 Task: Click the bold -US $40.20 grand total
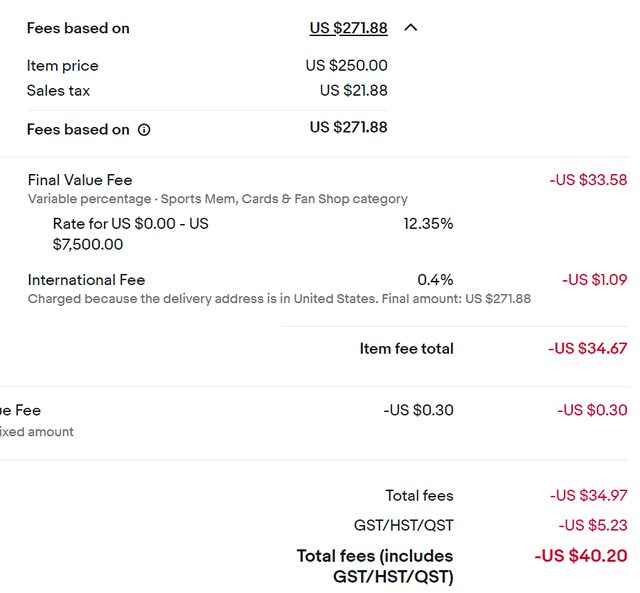(x=581, y=556)
